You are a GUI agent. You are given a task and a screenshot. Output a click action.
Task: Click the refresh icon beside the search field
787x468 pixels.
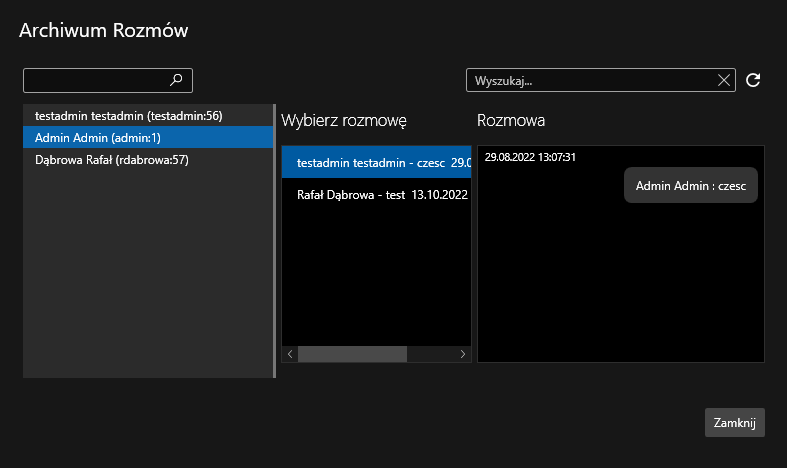[754, 80]
